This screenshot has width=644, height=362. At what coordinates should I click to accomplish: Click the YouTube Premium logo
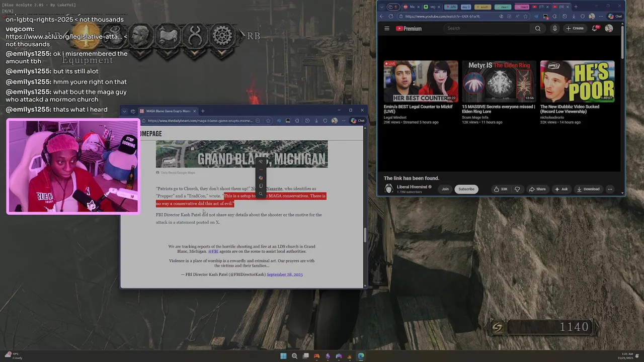(x=409, y=29)
